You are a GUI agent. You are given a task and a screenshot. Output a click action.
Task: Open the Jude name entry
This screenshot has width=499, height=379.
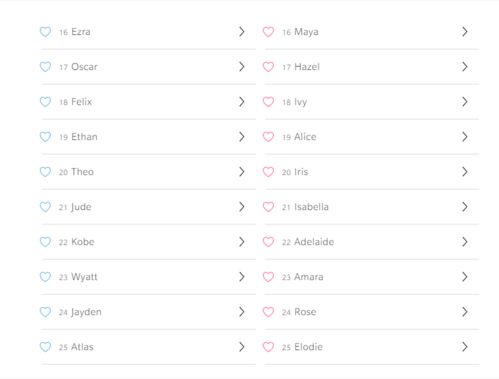[x=81, y=207]
